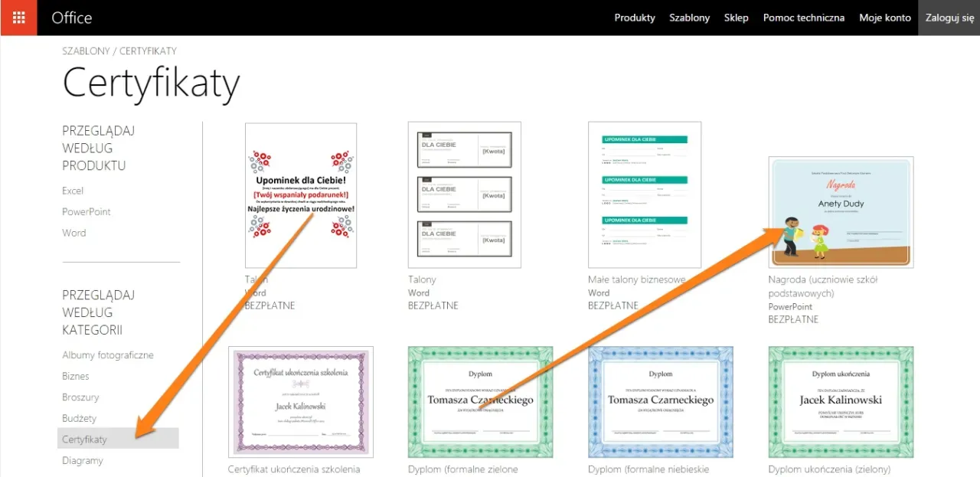This screenshot has height=477, width=980.
Task: Click the Certyfikat ukończenia szkolenia title link
Action: (294, 469)
